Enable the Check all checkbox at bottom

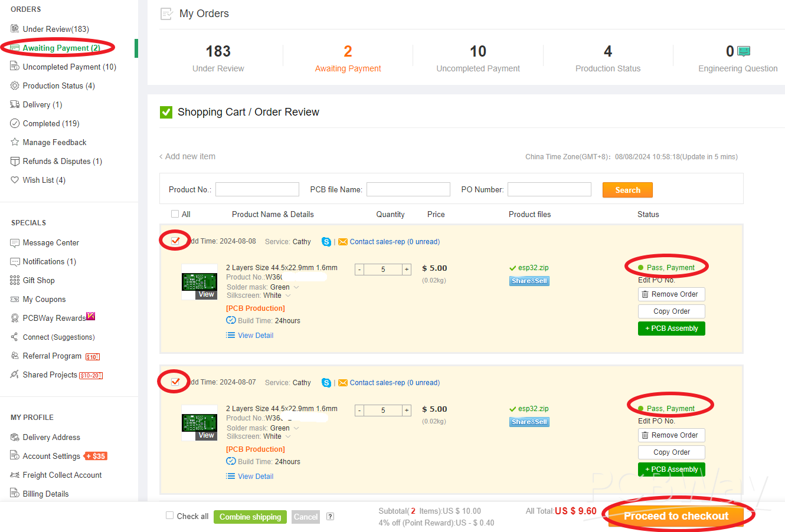(x=170, y=515)
